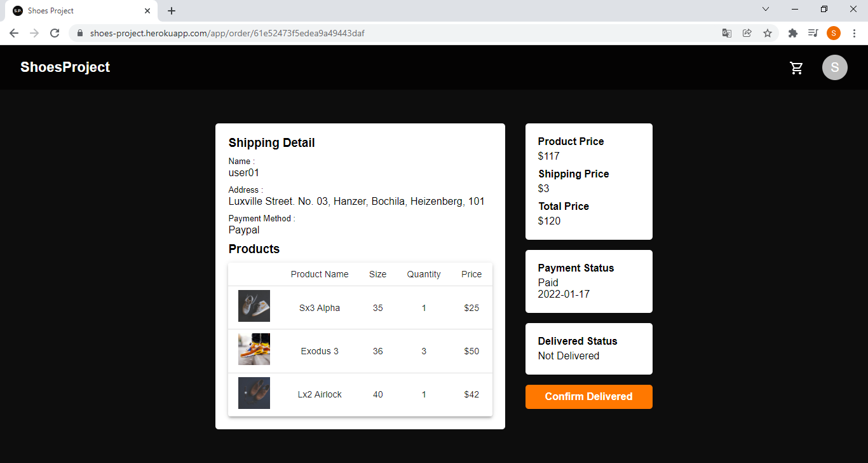
Task: Open a new browser tab
Action: pos(171,10)
